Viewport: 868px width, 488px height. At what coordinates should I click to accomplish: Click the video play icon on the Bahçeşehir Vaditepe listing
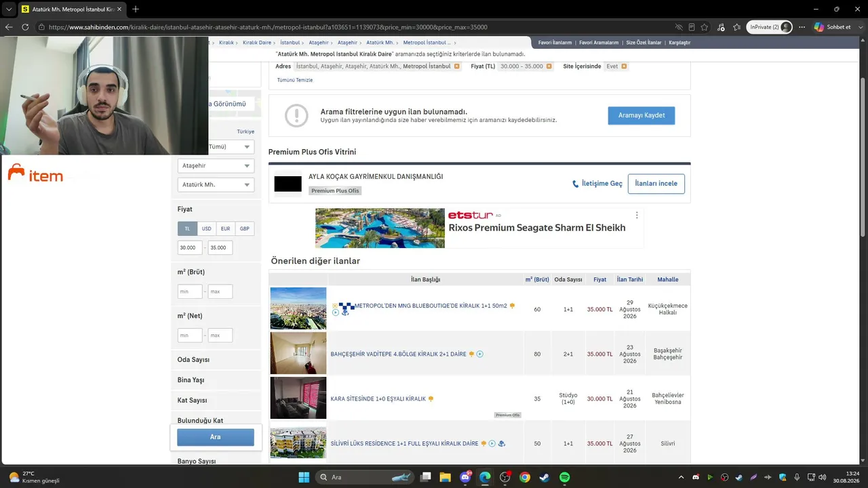480,354
